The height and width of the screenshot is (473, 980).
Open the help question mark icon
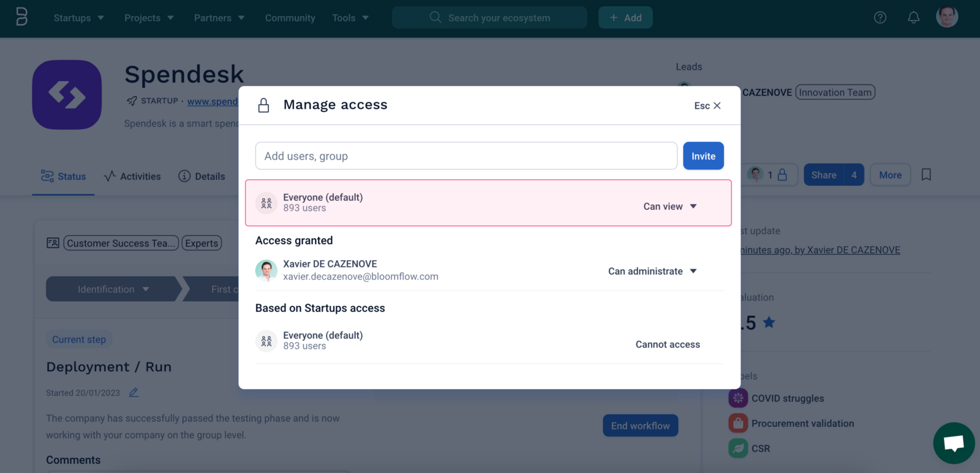880,18
